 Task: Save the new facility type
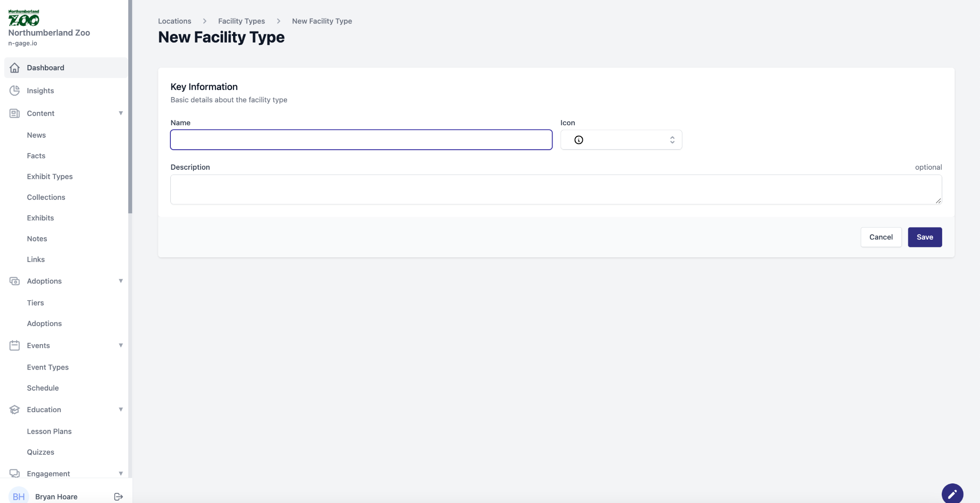(924, 237)
